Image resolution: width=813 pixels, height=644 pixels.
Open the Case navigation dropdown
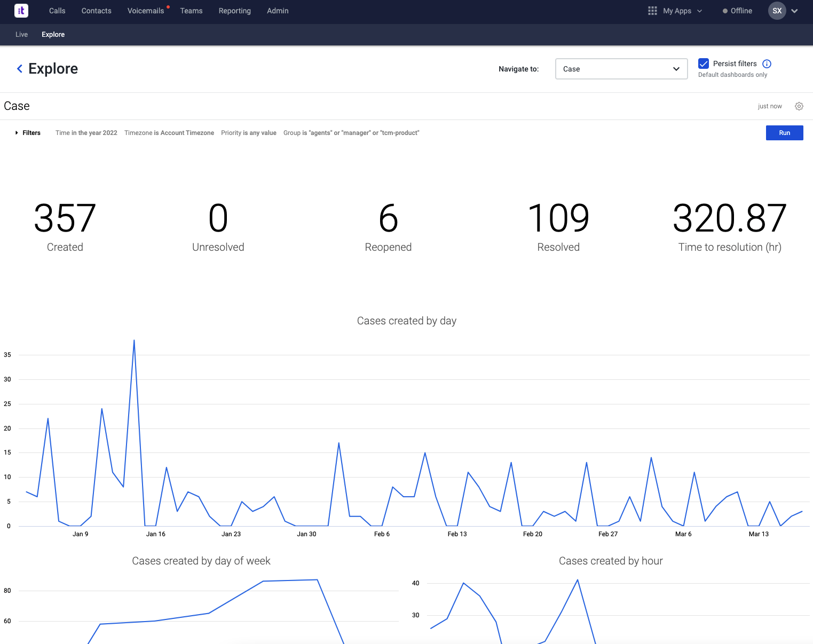coord(621,69)
